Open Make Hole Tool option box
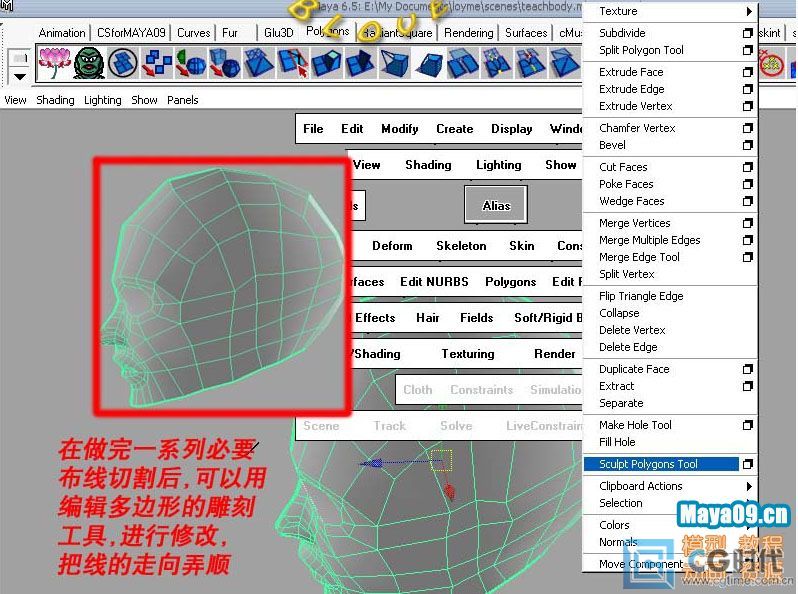 click(747, 425)
